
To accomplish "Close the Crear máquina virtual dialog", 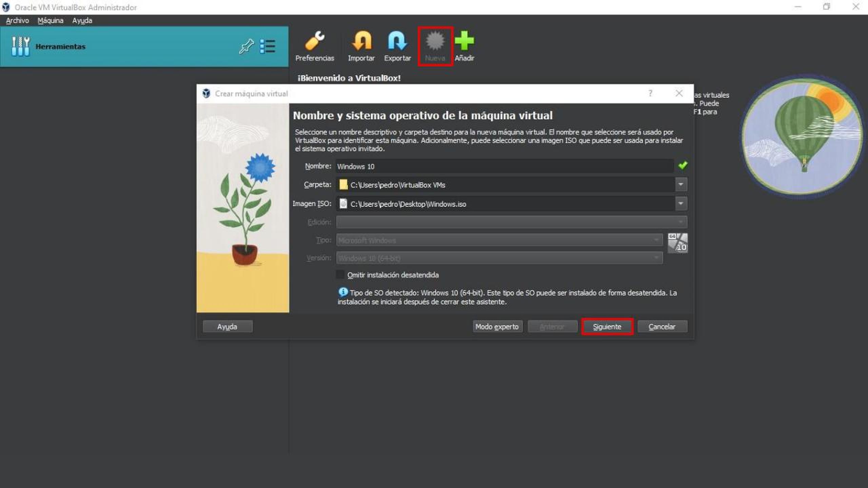I will point(679,93).
